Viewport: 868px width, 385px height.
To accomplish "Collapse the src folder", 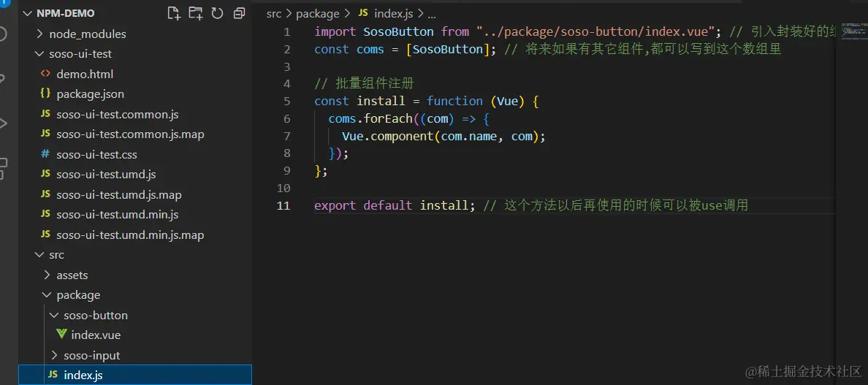I will (39, 255).
